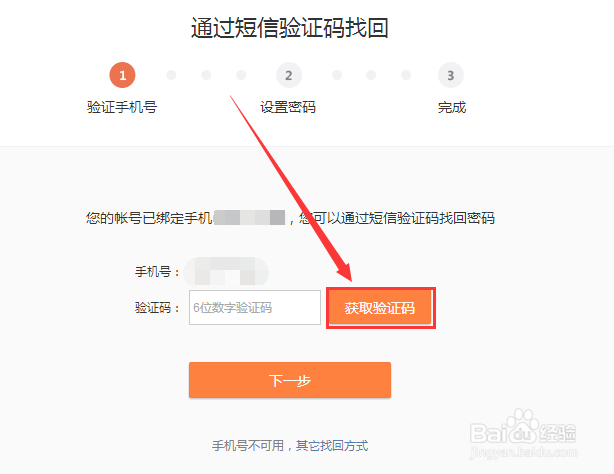Screen dimensions: 614x474
Task: Click the first progress dot after step 1
Action: click(171, 75)
